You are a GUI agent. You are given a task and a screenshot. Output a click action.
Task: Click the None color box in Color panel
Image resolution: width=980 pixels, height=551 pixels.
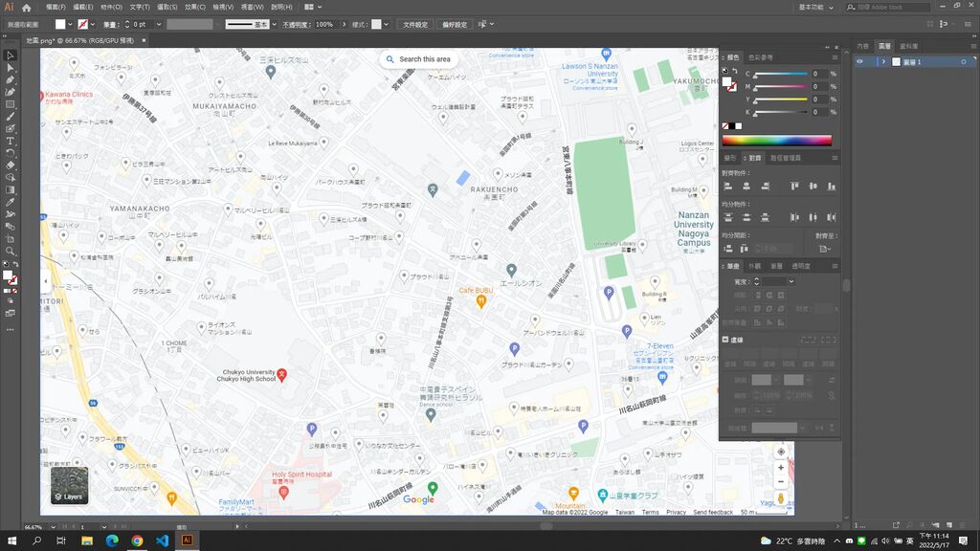[x=725, y=126]
